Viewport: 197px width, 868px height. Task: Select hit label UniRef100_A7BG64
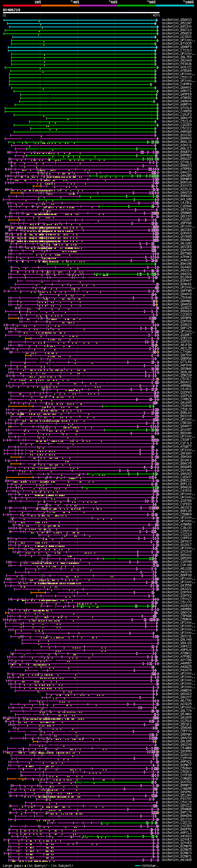177,71
